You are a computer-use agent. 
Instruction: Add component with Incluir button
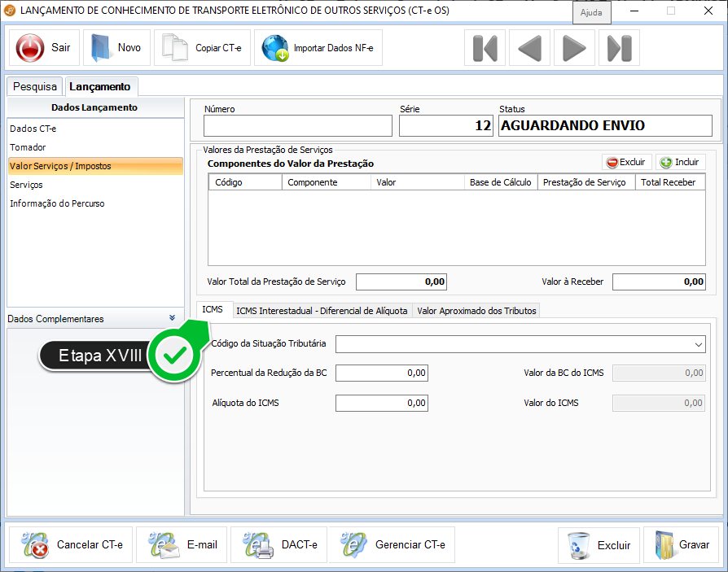(x=680, y=162)
